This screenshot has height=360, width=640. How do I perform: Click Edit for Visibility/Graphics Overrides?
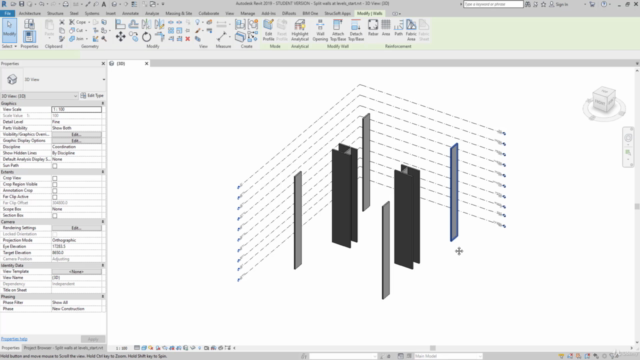pos(76,134)
